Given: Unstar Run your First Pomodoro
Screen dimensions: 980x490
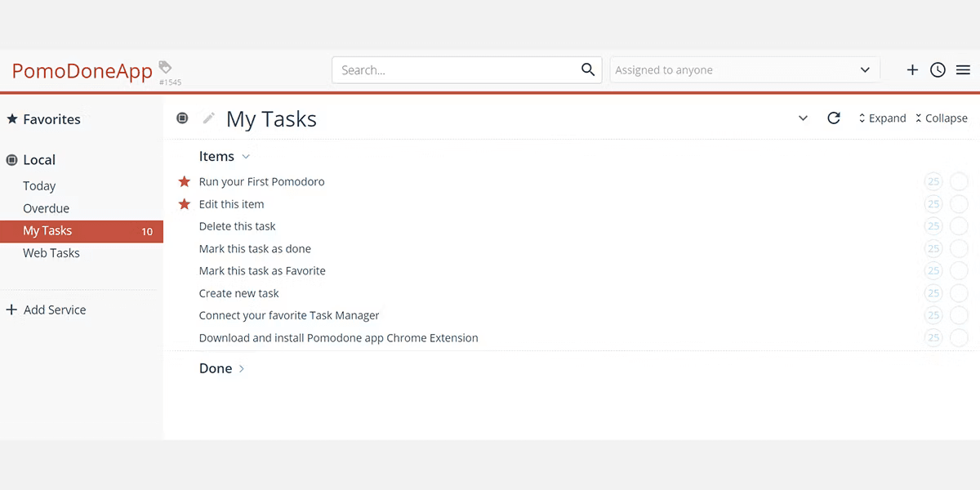Looking at the screenshot, I should coord(185,181).
